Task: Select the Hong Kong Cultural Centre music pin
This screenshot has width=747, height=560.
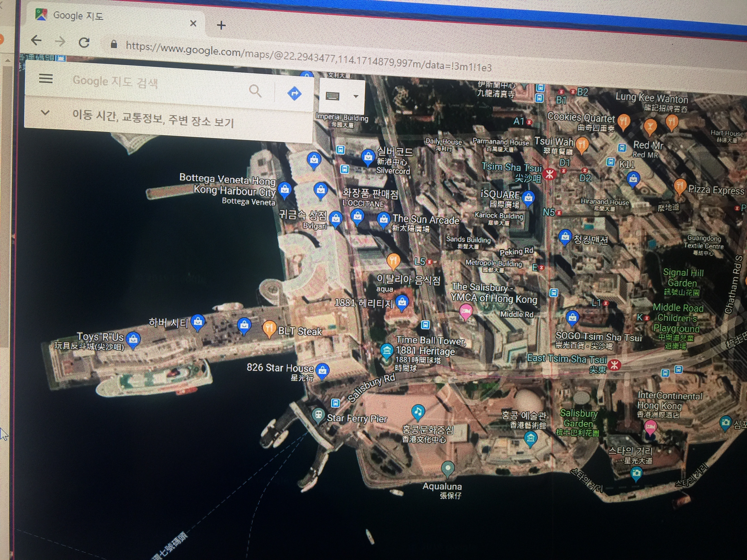Action: tap(418, 412)
